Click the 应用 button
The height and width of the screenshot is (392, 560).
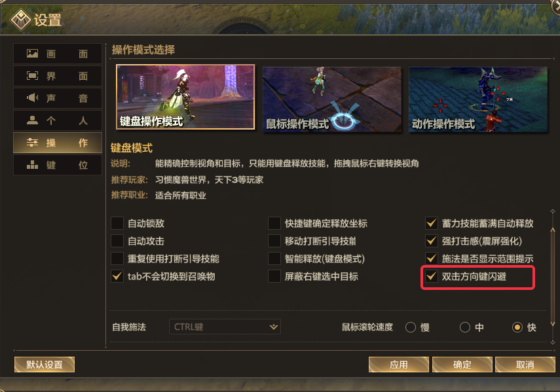point(399,365)
